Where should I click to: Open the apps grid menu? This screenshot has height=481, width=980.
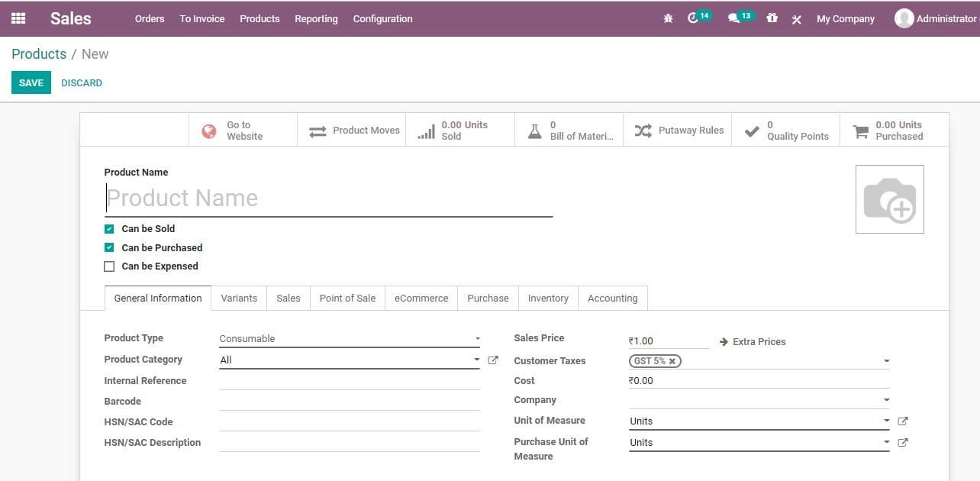point(18,18)
